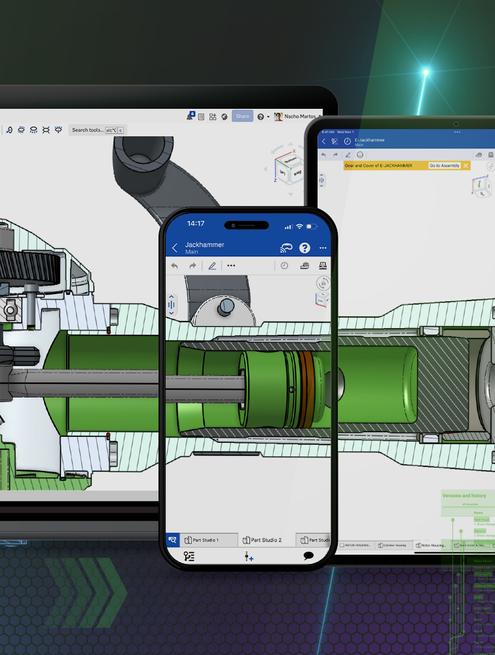The height and width of the screenshot is (655, 495).
Task: Tap the section slider handle on phone left edge
Action: pyautogui.click(x=171, y=304)
